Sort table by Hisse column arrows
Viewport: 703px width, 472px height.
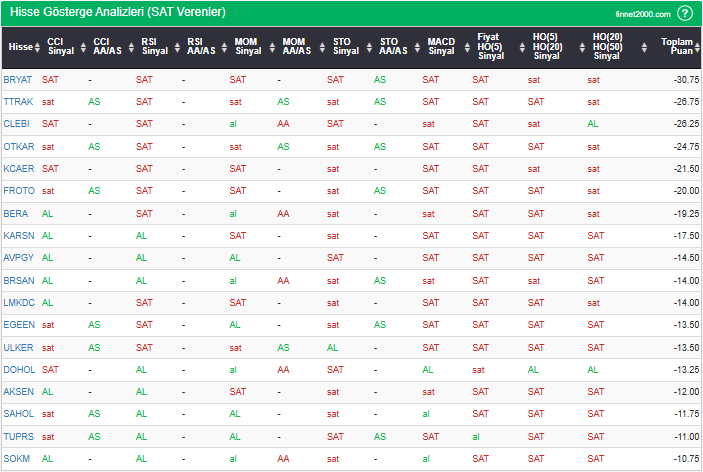[x=37, y=47]
